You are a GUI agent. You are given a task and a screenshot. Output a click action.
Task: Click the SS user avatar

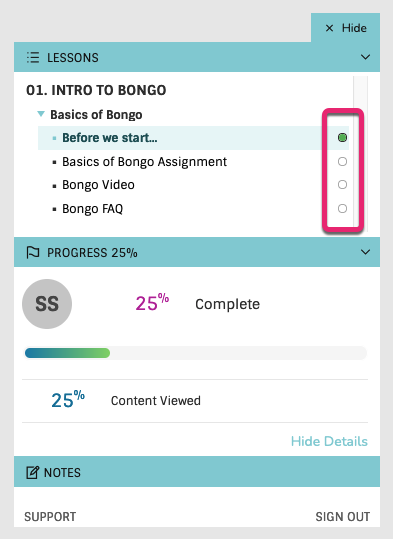(47, 304)
